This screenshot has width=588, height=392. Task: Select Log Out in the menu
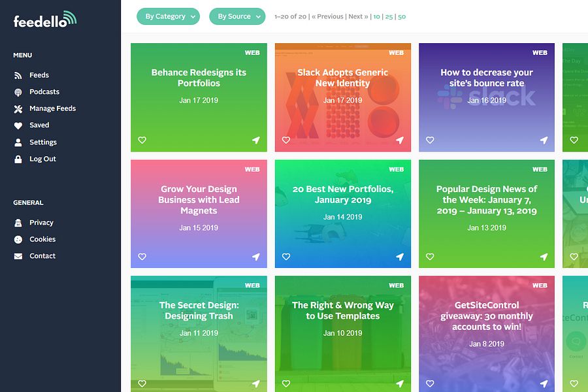[x=42, y=159]
